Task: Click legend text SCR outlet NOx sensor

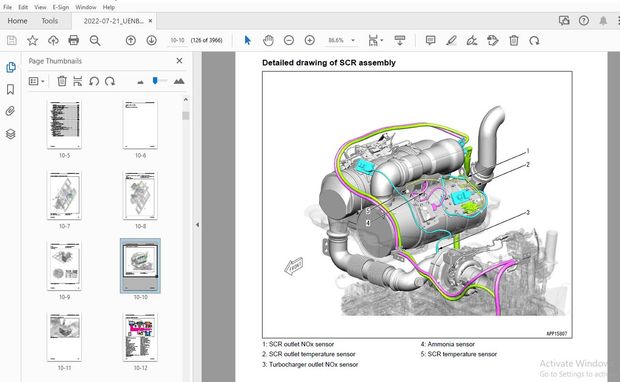Action: click(x=301, y=344)
